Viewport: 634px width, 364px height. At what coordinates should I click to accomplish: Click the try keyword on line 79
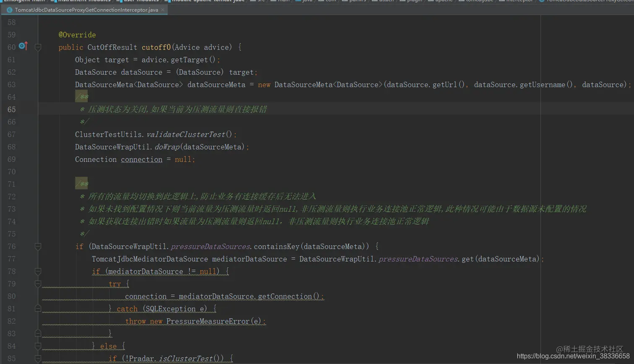tap(115, 284)
